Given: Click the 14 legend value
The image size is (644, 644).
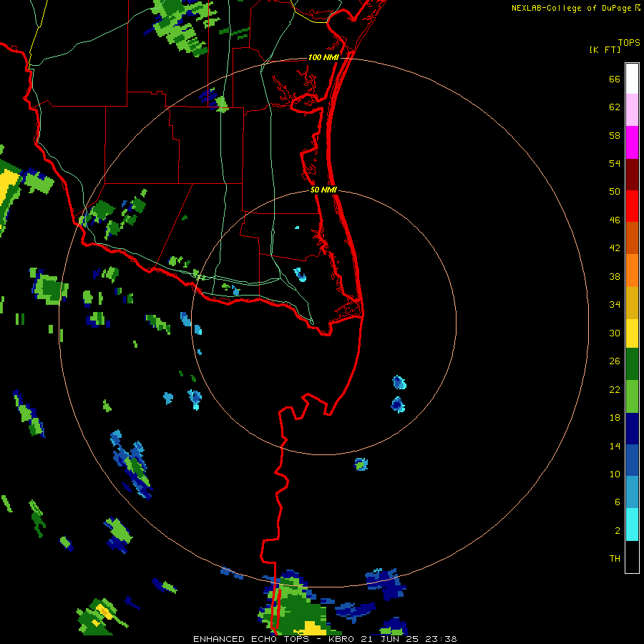Looking at the screenshot, I should pos(615,446).
